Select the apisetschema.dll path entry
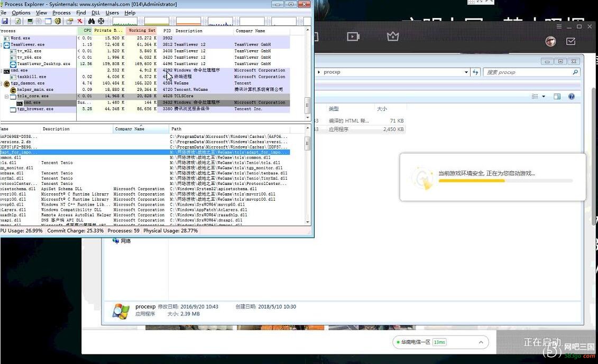 pyautogui.click(x=213, y=189)
